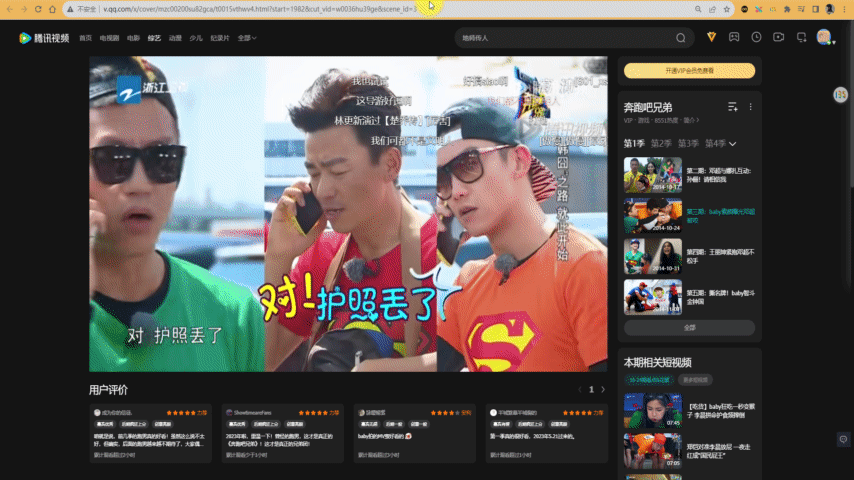Switch to the 第2季 season tab

pos(661,144)
